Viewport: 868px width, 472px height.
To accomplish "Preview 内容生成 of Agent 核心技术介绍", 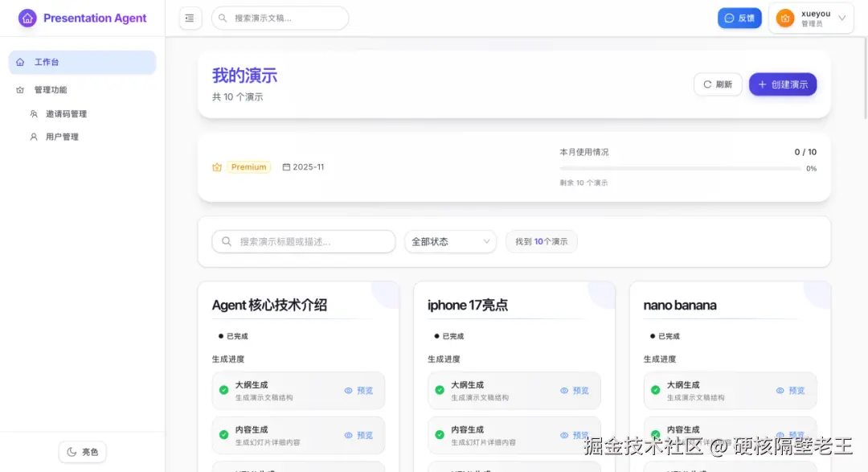I will coord(358,436).
